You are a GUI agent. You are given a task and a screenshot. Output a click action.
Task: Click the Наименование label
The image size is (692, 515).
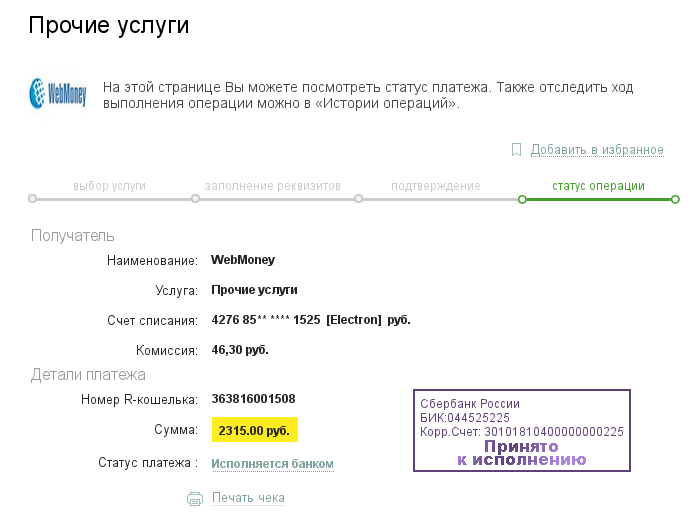[x=152, y=261]
